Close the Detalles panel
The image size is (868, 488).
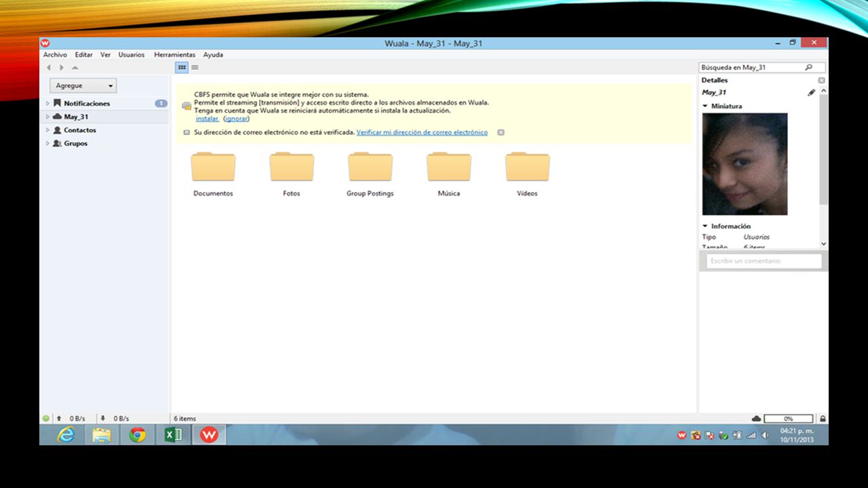pyautogui.click(x=821, y=80)
